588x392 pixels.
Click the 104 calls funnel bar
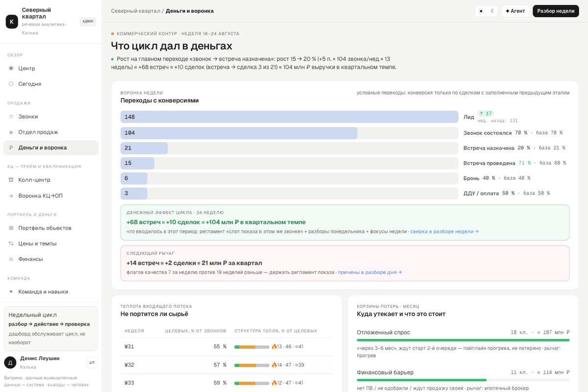coord(239,133)
